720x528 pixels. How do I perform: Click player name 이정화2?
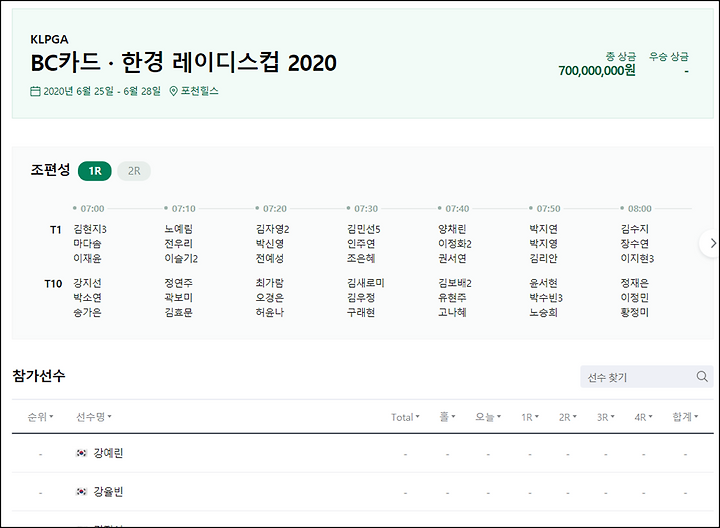pyautogui.click(x=455, y=243)
